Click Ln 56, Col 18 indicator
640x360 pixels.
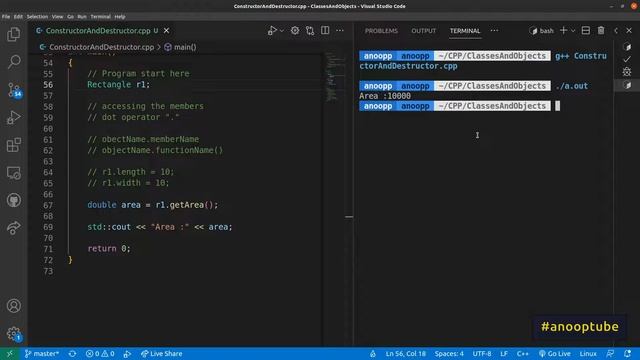coord(406,354)
